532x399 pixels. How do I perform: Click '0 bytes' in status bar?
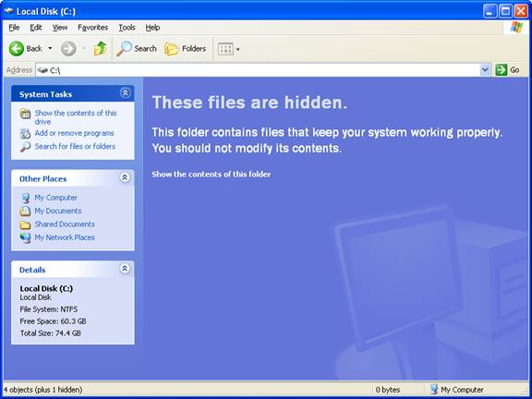pos(388,390)
